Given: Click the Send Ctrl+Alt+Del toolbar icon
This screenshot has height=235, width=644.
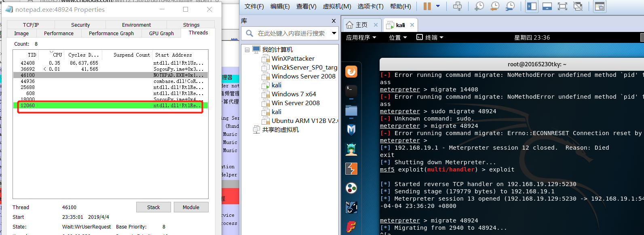Looking at the screenshot, I should click(x=457, y=6).
